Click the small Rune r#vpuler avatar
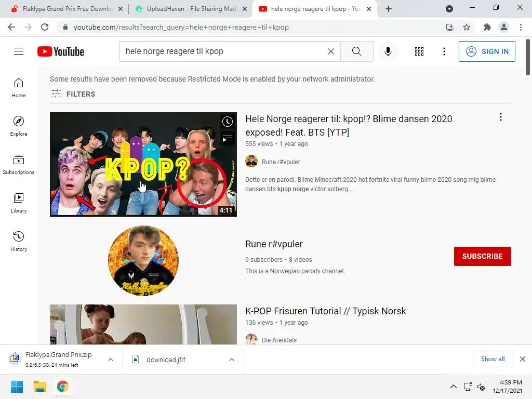Screen dimensions: 532x399 coord(251,161)
